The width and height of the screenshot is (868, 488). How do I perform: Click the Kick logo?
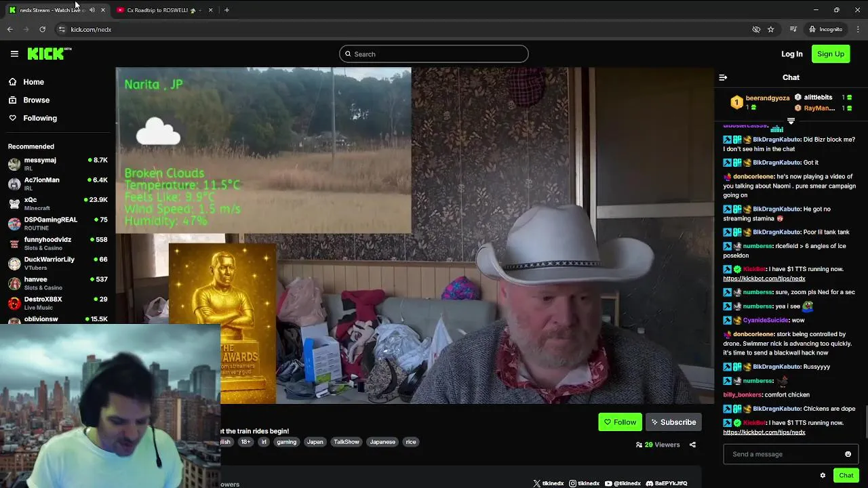(50, 54)
